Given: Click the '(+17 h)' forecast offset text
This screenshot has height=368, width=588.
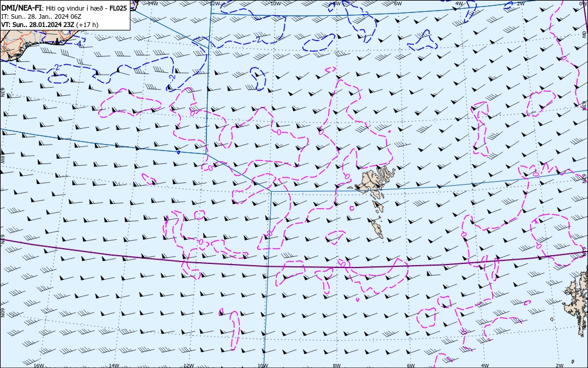Looking at the screenshot, I should click(x=87, y=25).
